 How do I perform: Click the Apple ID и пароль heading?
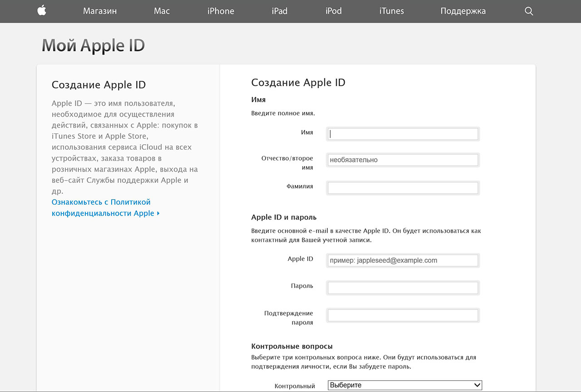(284, 217)
